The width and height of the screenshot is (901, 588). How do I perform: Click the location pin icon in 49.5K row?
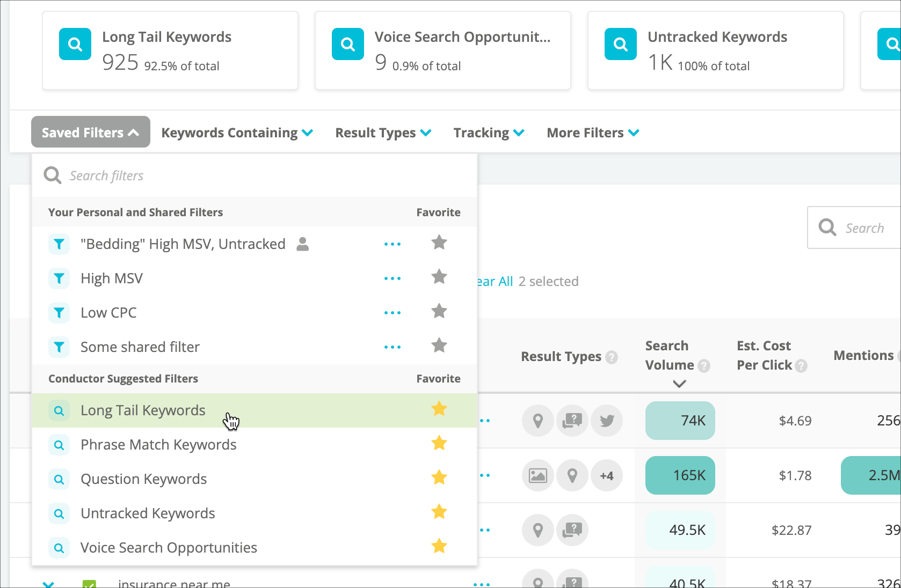click(x=538, y=530)
